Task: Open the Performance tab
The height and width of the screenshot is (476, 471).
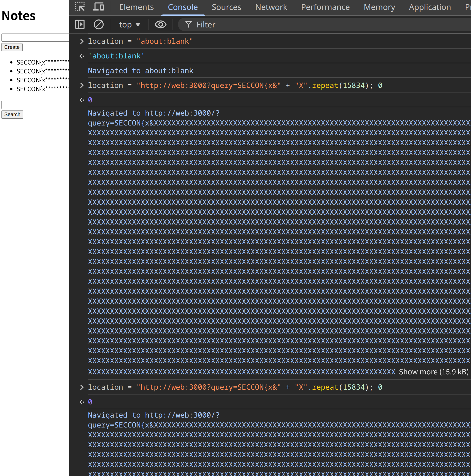Action: point(325,7)
